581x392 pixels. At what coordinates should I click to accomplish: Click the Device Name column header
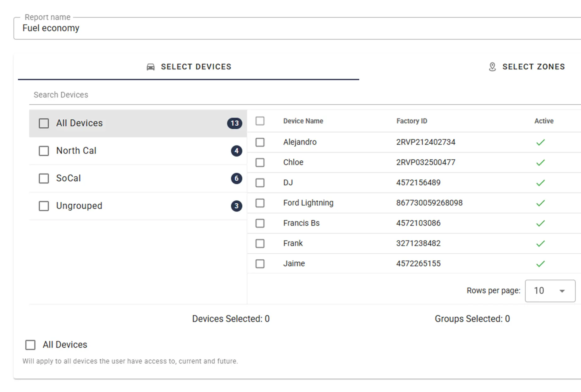pos(303,121)
